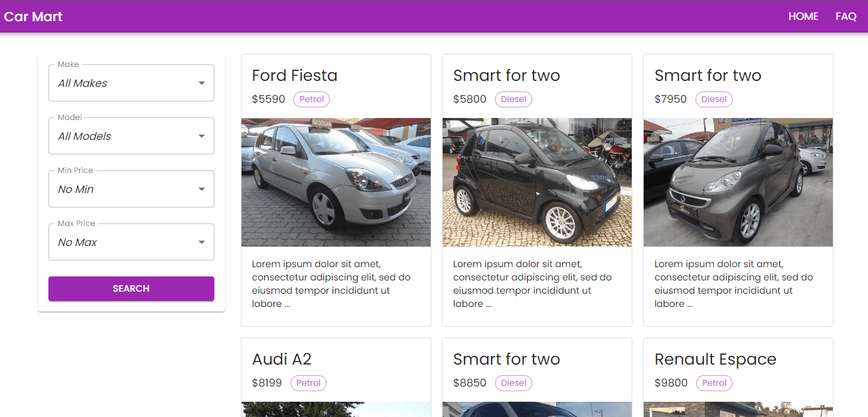Click the Petrol tag on Audi A2
868x417 pixels.
(309, 383)
